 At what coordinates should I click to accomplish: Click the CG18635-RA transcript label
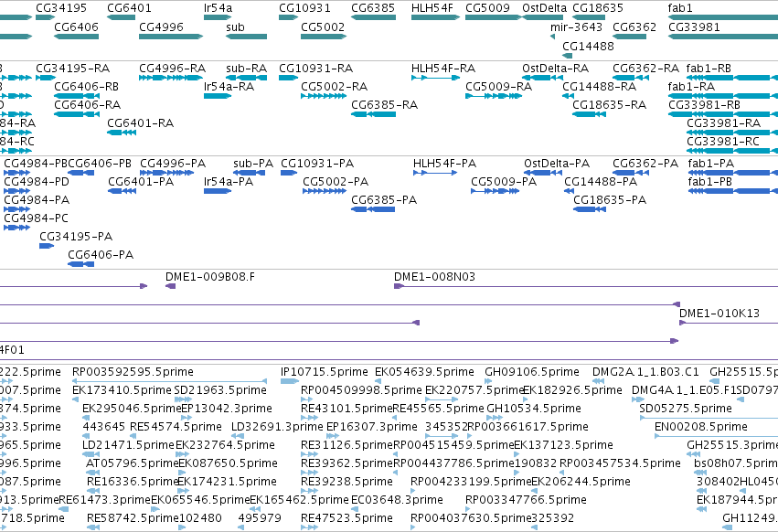tap(609, 105)
